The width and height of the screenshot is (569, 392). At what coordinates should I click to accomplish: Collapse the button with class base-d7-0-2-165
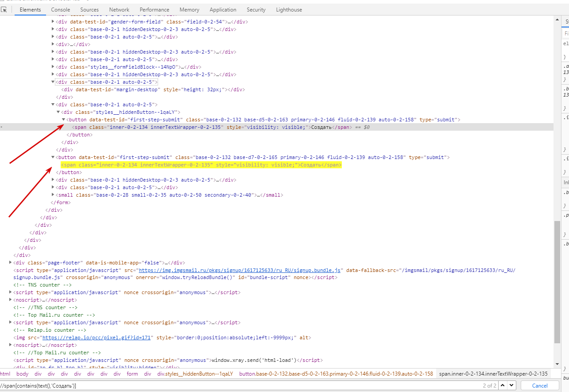(x=54, y=157)
